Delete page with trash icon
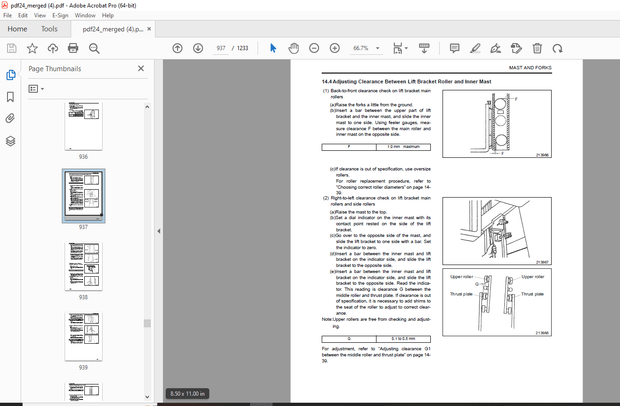620x406 pixels. (x=537, y=48)
